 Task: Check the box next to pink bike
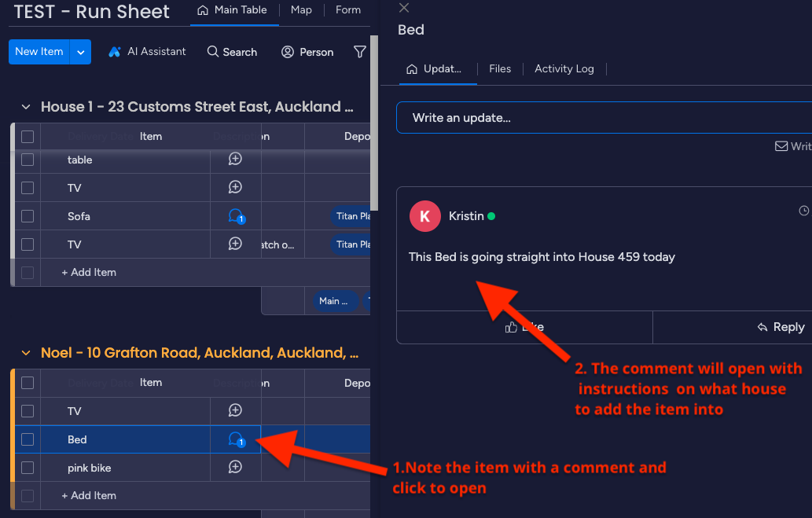[28, 468]
